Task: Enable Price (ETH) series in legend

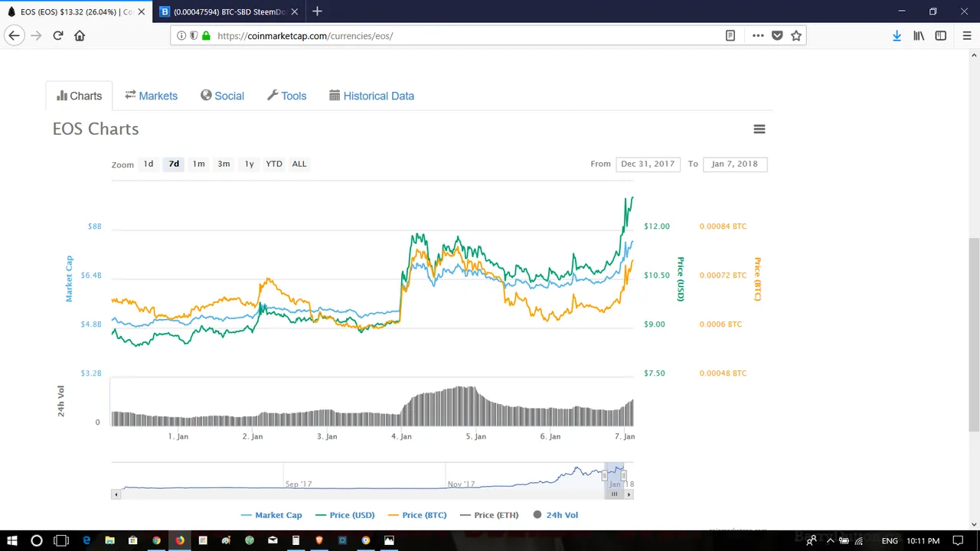Action: (x=489, y=515)
